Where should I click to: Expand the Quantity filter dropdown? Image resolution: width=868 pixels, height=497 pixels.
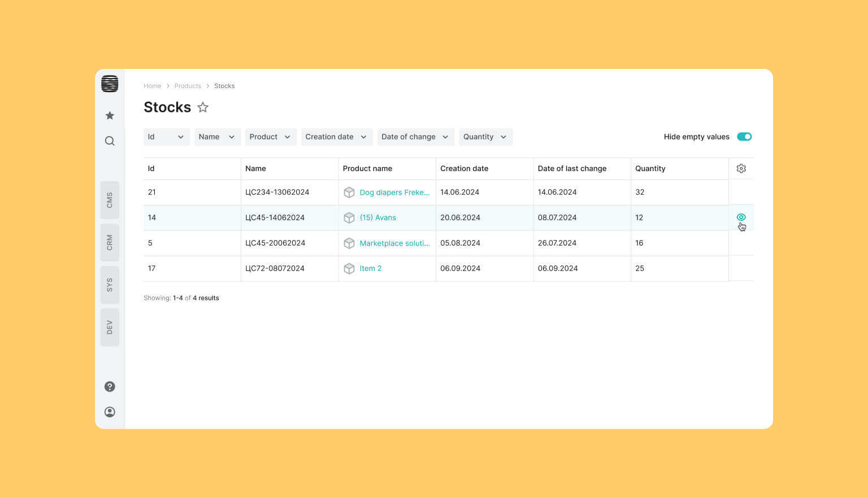click(486, 137)
